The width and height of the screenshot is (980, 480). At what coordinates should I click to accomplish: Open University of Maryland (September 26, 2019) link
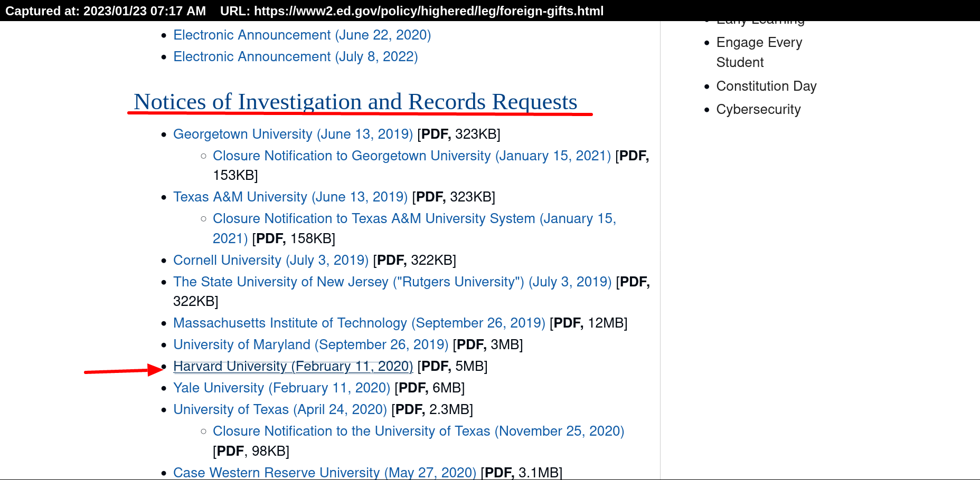(x=311, y=344)
